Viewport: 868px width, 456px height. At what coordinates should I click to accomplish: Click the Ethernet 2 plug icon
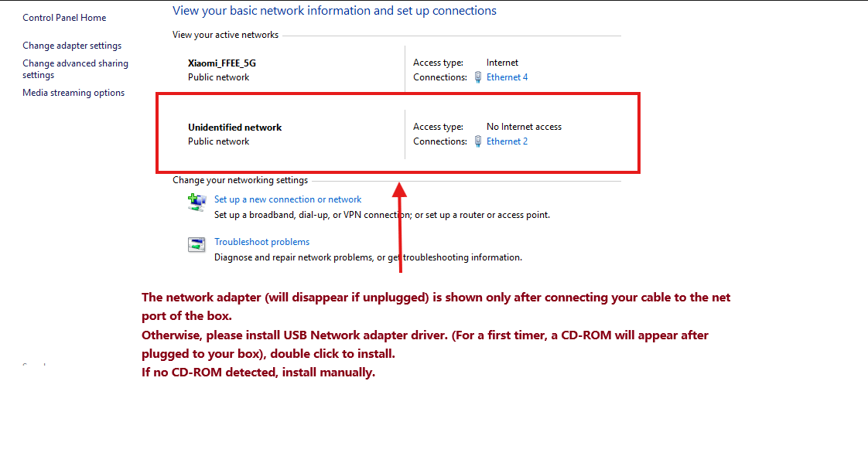479,141
